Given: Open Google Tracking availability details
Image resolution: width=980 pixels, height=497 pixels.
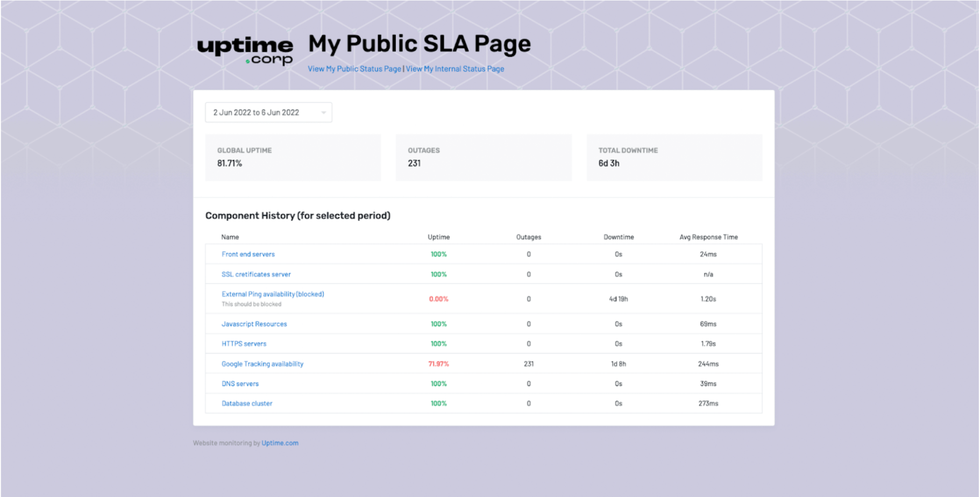Looking at the screenshot, I should pyautogui.click(x=262, y=364).
